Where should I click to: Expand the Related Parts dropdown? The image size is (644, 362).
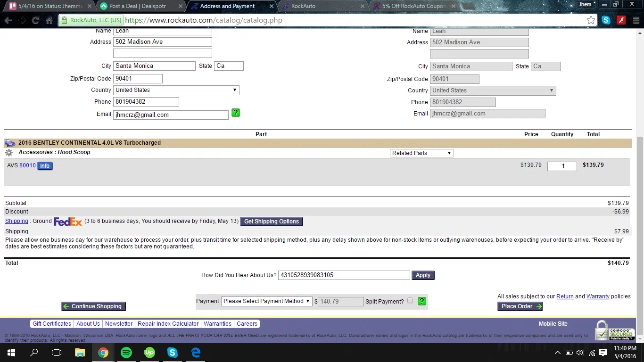pyautogui.click(x=422, y=153)
